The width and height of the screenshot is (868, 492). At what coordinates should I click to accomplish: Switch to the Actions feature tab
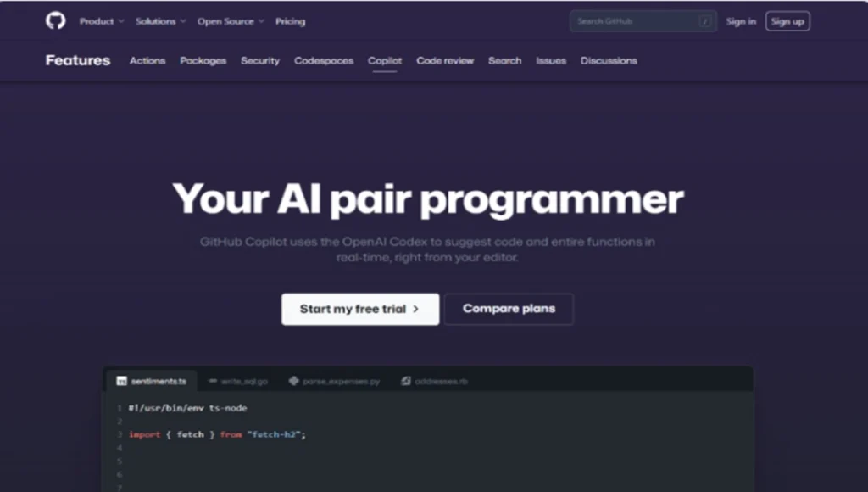tap(147, 60)
